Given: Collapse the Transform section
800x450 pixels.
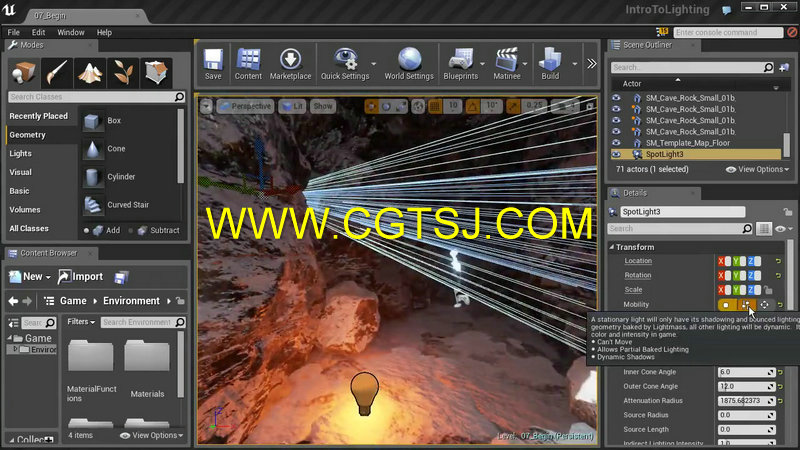Looking at the screenshot, I should click(x=612, y=247).
